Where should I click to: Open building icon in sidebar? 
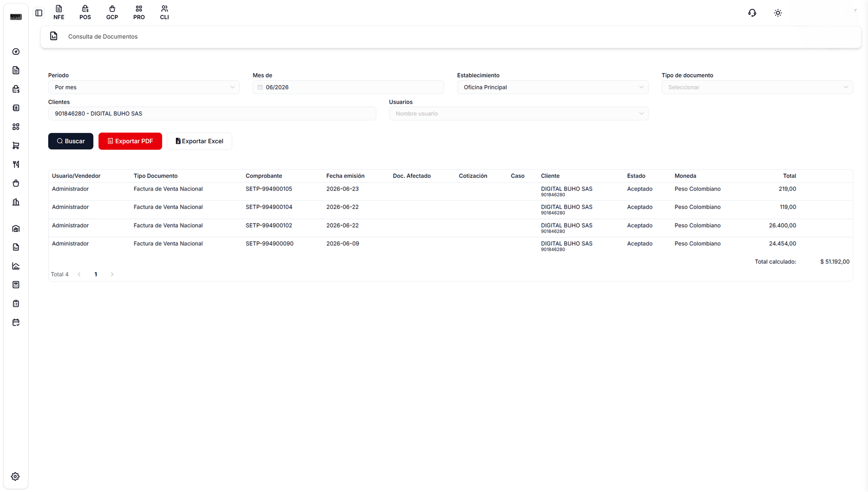tap(16, 202)
